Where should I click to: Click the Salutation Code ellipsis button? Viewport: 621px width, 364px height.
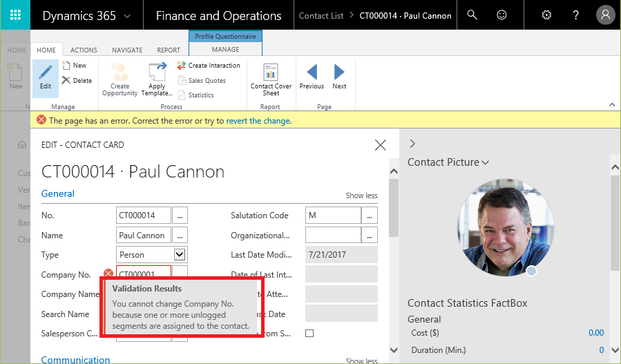click(370, 215)
